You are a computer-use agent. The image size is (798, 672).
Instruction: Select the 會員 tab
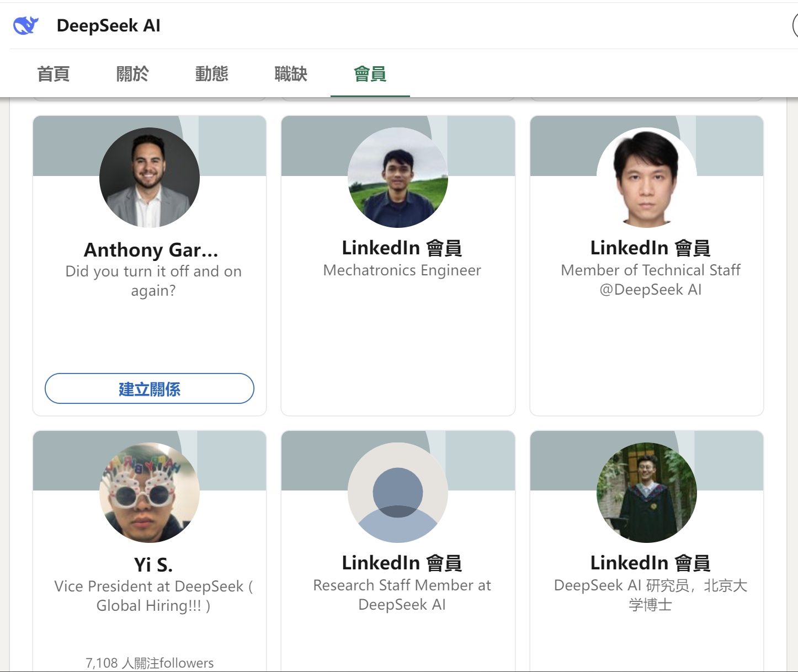point(370,74)
